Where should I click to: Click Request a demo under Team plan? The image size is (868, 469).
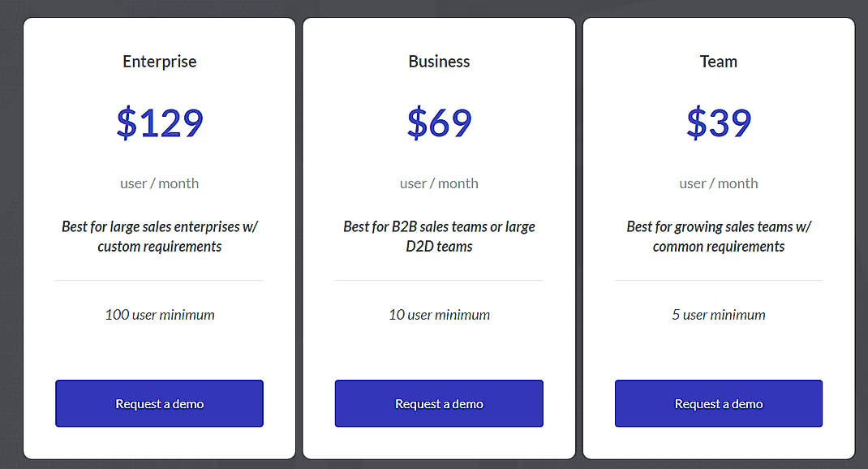[x=718, y=403]
